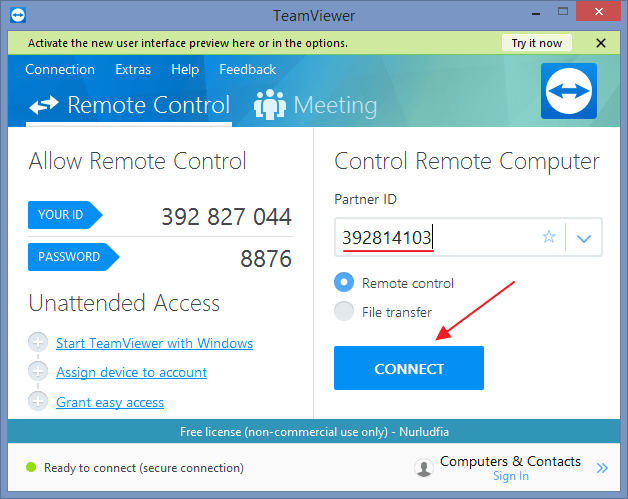Screen dimensions: 628x499
Task: Click the YOUR ID label tag
Action: click(x=65, y=215)
